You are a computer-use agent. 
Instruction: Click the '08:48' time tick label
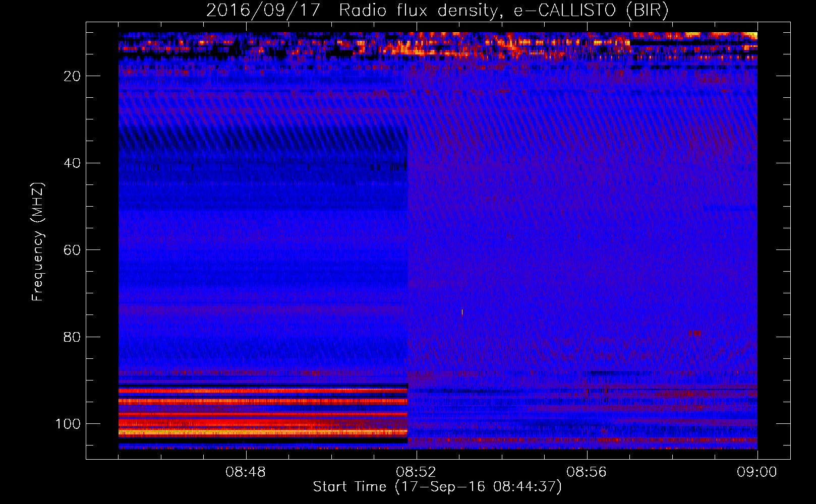(246, 472)
